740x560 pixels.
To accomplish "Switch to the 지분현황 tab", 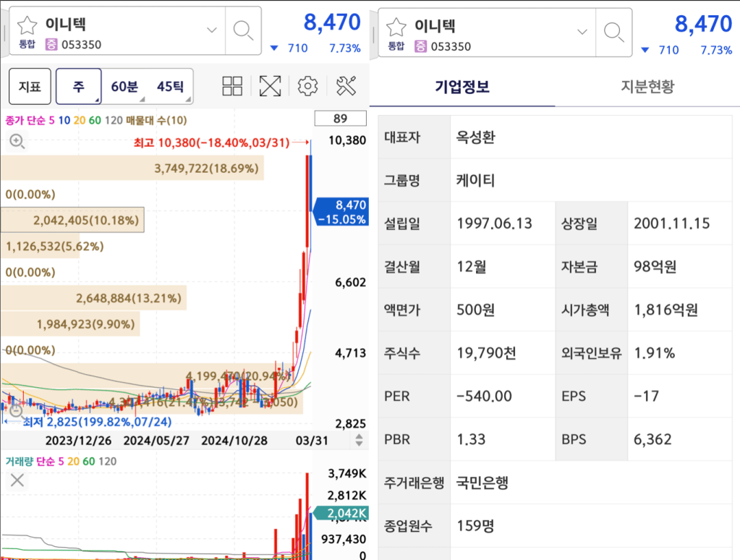I will coord(647,87).
